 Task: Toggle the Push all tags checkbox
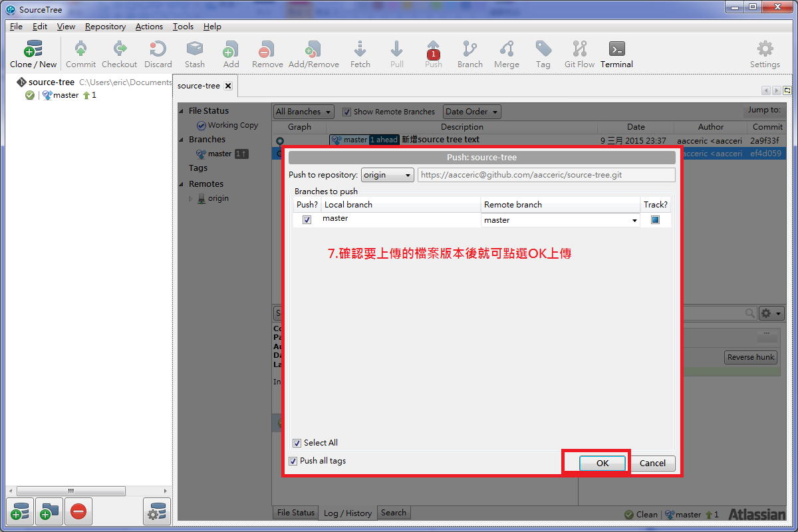coord(293,461)
